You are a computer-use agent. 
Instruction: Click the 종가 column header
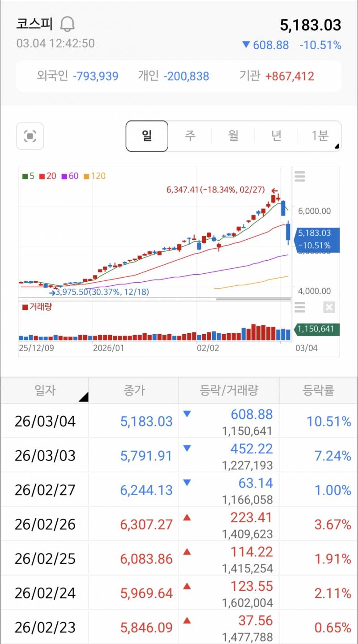(134, 390)
